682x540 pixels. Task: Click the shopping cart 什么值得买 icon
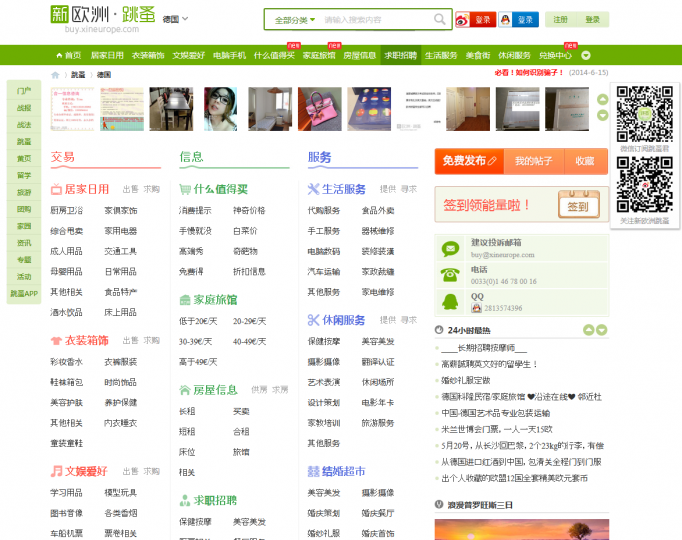click(x=185, y=189)
